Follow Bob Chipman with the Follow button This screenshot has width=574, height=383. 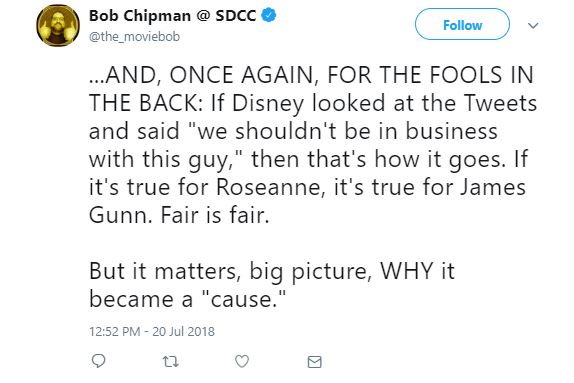click(462, 24)
